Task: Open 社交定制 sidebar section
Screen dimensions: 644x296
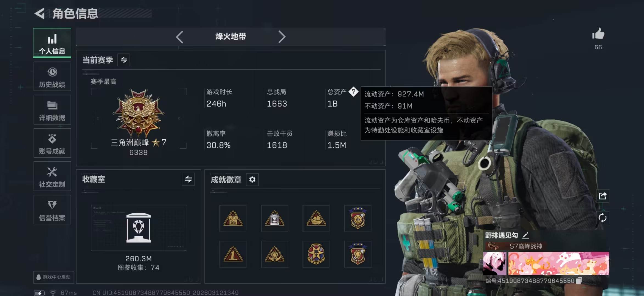Action: click(x=52, y=176)
